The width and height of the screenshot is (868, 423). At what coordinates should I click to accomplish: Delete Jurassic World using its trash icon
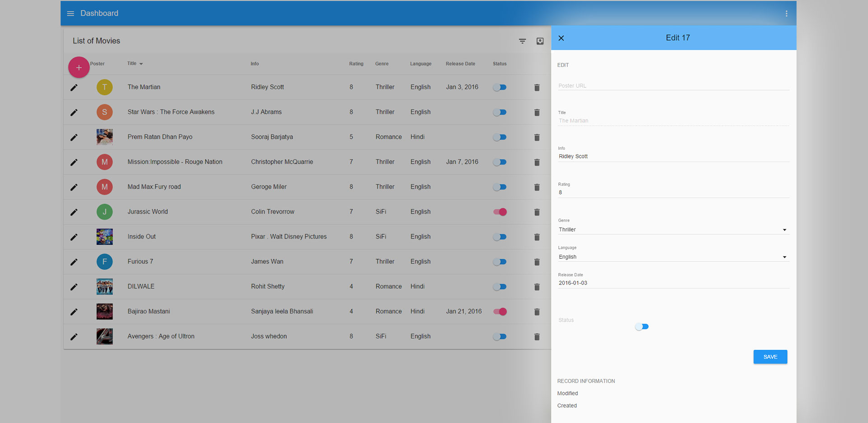pyautogui.click(x=537, y=212)
